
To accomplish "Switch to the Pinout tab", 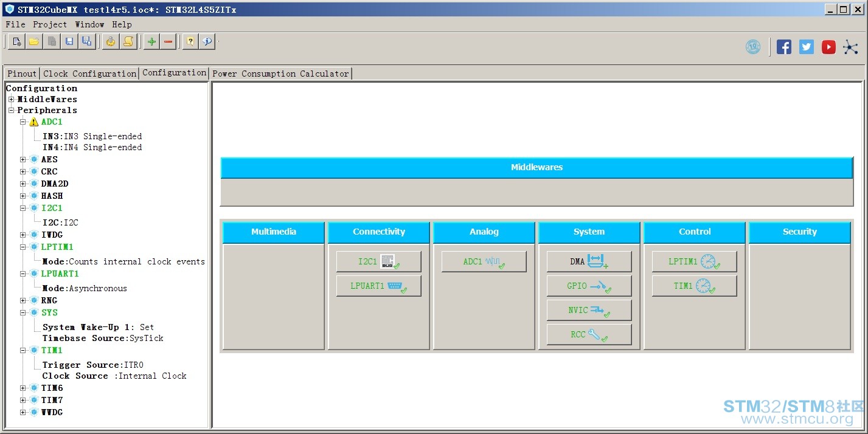I will click(22, 74).
